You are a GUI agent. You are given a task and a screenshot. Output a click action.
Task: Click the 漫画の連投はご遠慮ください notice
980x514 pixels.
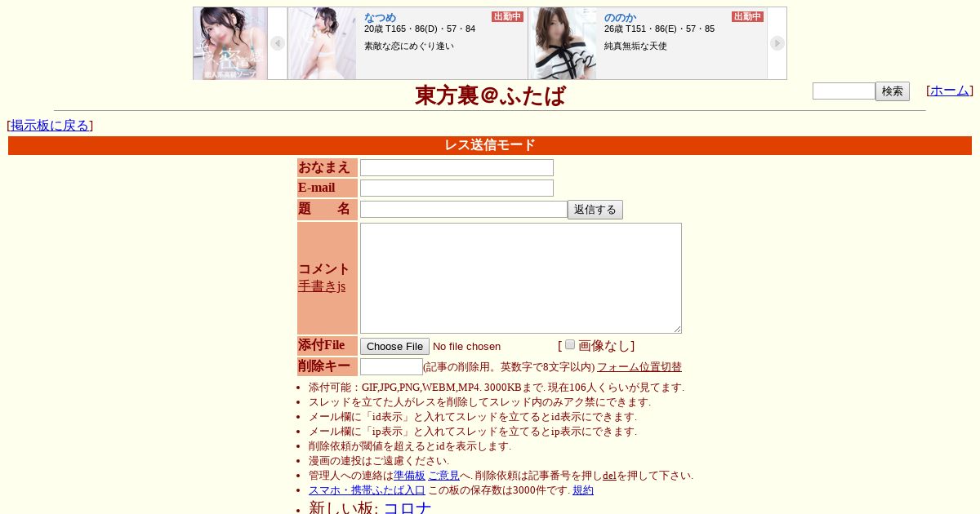(x=378, y=461)
